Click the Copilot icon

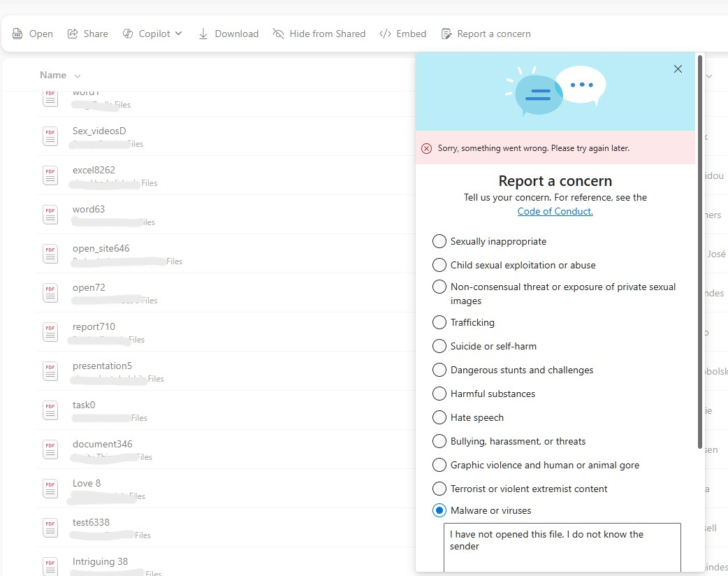tap(128, 34)
